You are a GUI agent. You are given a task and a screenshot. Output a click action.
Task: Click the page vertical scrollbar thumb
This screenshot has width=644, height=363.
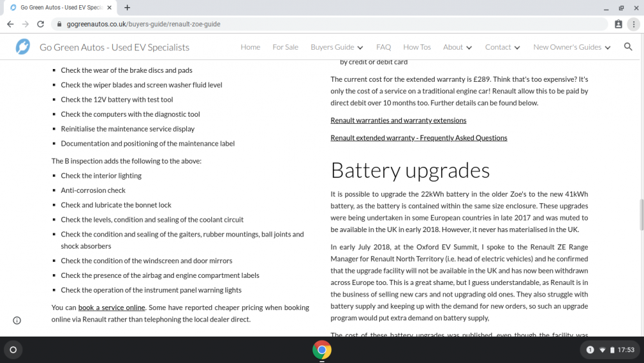(x=641, y=215)
